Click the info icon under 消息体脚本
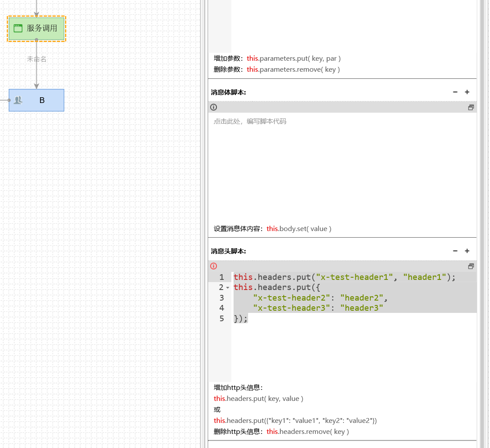Image resolution: width=490 pixels, height=448 pixels. coord(213,107)
